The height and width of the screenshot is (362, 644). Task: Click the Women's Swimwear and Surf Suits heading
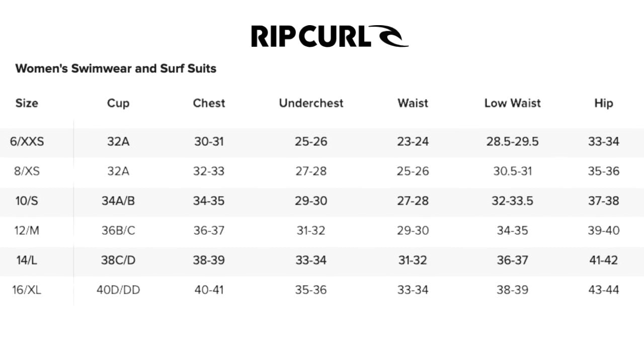[x=116, y=68]
